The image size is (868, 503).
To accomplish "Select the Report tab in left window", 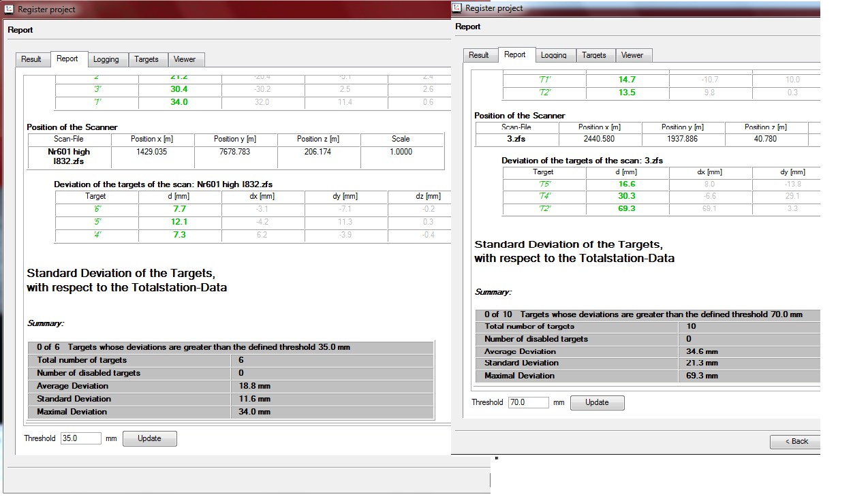I will point(67,59).
